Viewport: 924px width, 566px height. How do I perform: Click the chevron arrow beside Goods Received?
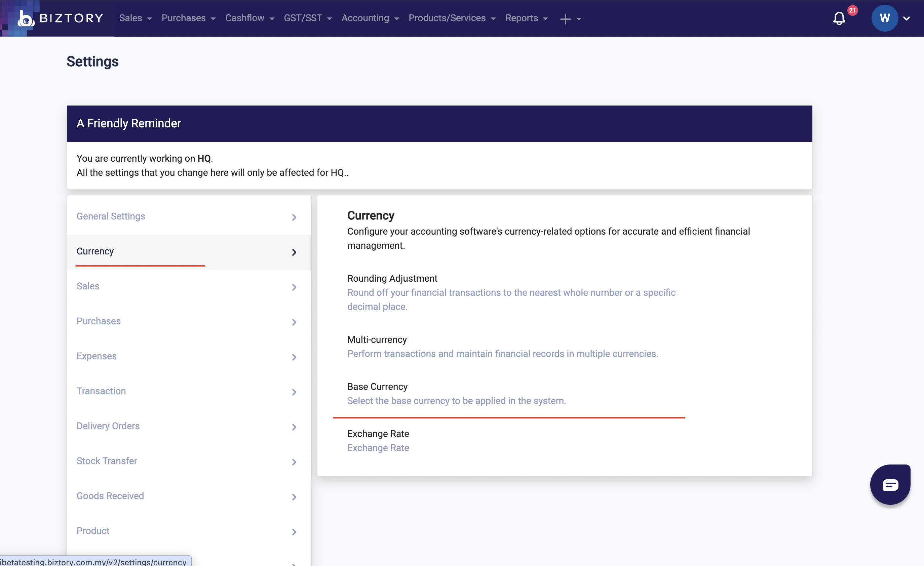pyautogui.click(x=294, y=497)
